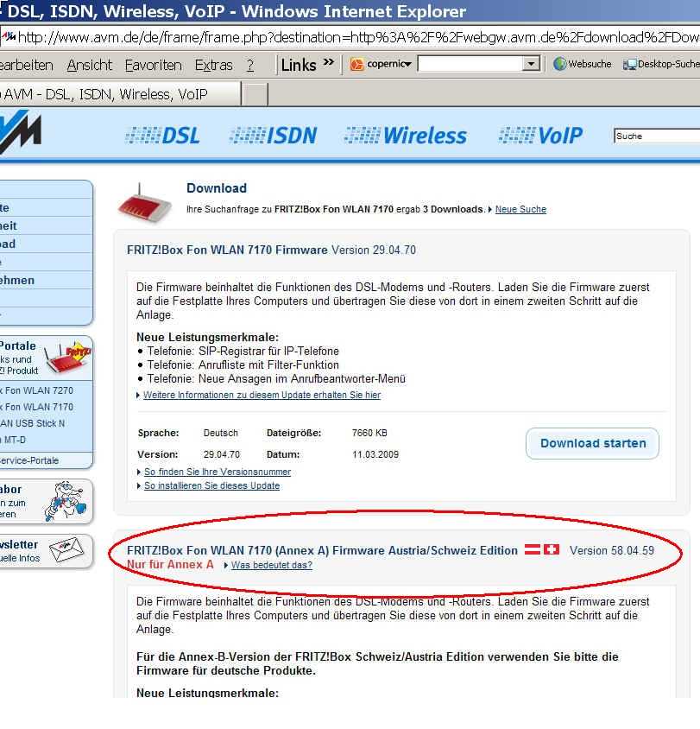Screen dimensions: 700x729
Task: Click the Newsletter envelope icon
Action: click(68, 550)
